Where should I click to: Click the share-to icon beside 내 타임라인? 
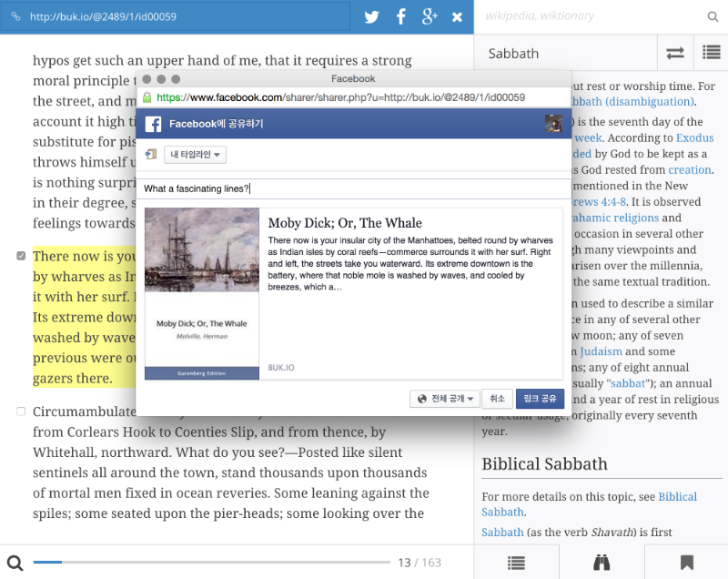coord(151,154)
